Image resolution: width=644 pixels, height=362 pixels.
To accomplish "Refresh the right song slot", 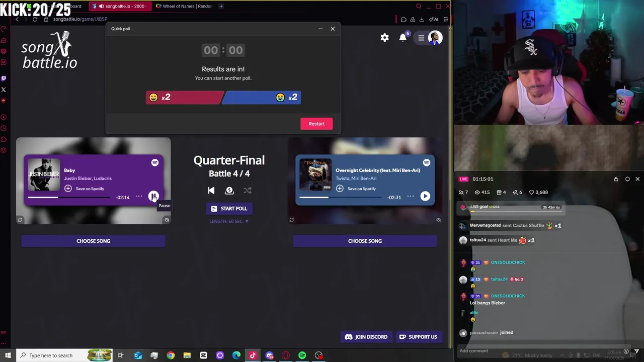I will point(291,220).
